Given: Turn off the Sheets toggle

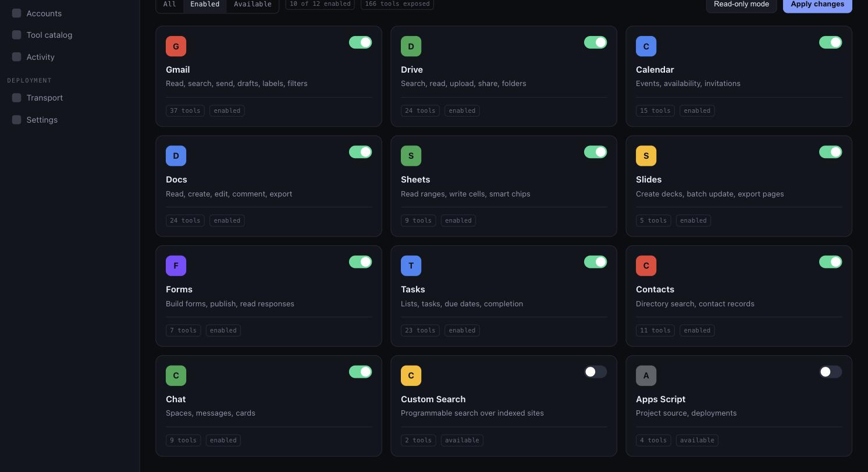Looking at the screenshot, I should pyautogui.click(x=595, y=152).
